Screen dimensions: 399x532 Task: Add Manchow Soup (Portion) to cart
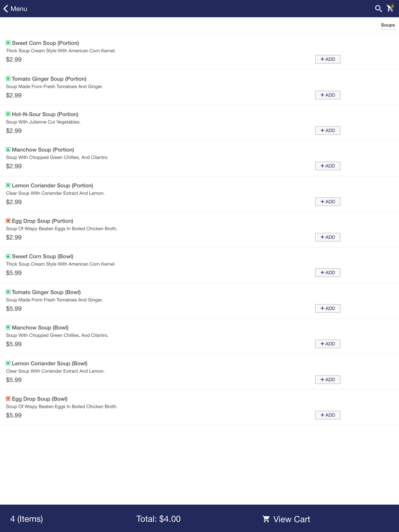[x=328, y=166]
